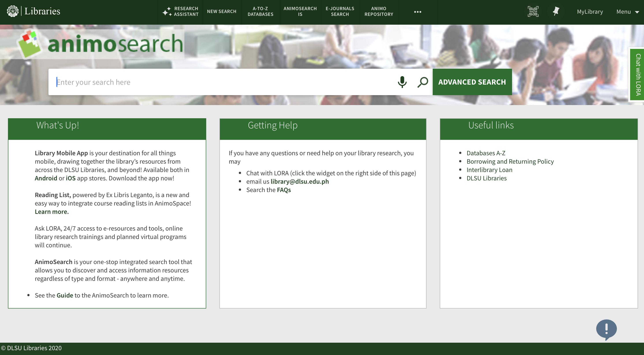Open the feedback exclamation bubble icon
The height and width of the screenshot is (355, 644).
point(606,329)
